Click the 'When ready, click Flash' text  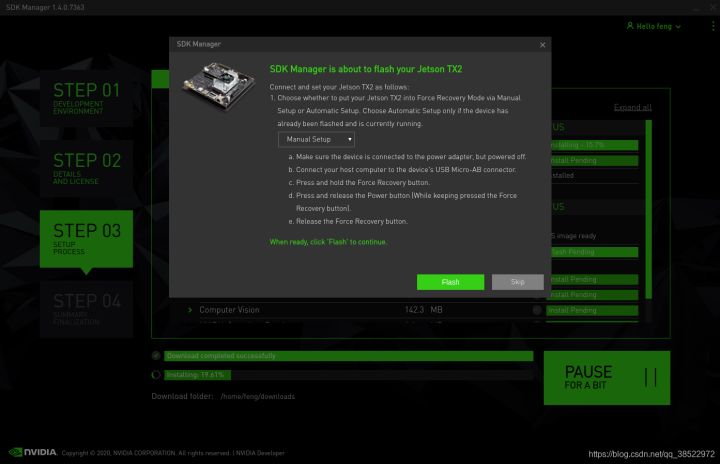328,242
